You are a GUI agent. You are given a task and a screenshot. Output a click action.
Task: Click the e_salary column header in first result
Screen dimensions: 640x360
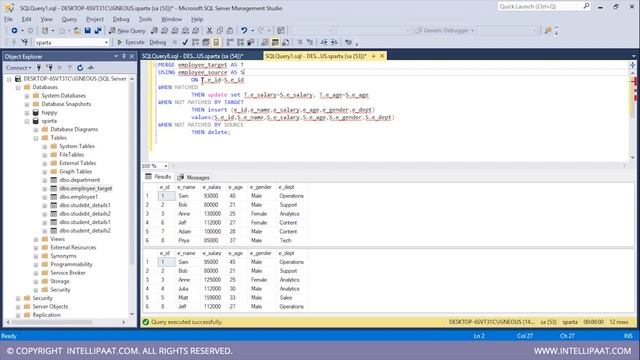[212, 187]
